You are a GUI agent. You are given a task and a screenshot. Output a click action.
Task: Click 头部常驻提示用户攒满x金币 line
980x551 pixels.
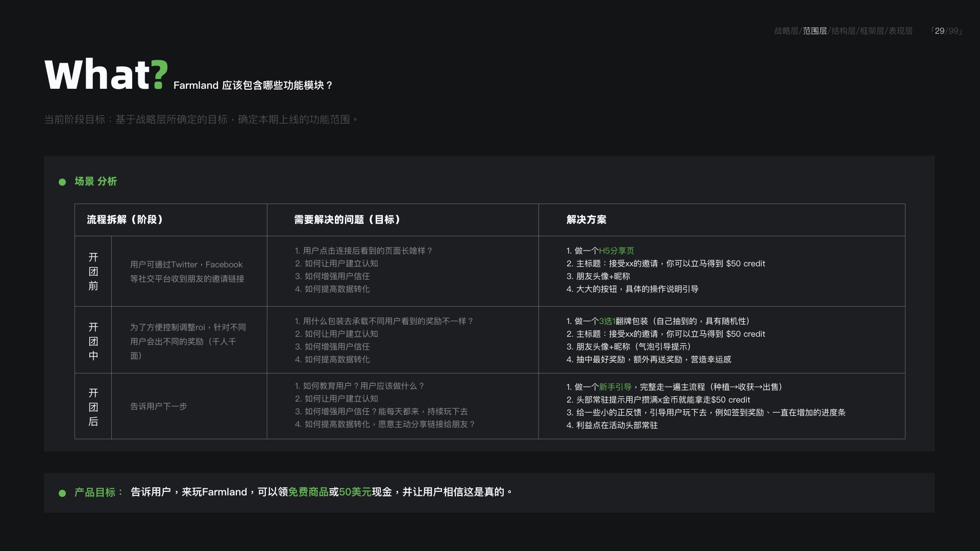(x=658, y=399)
